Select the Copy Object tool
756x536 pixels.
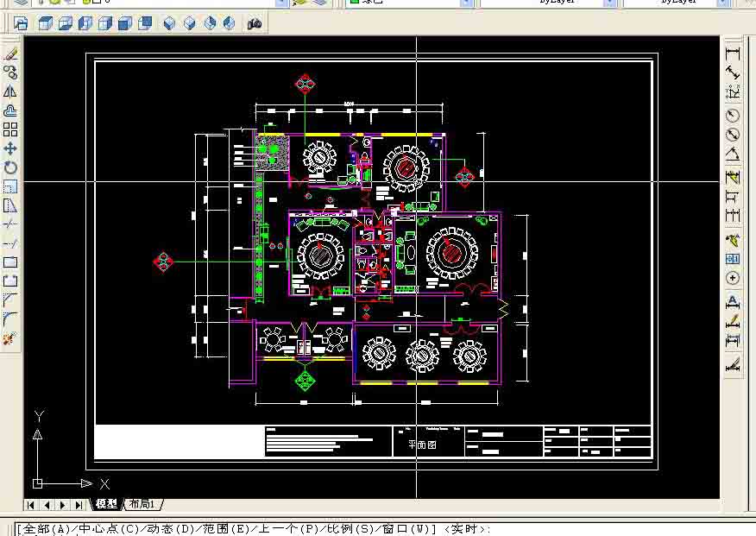(x=10, y=73)
